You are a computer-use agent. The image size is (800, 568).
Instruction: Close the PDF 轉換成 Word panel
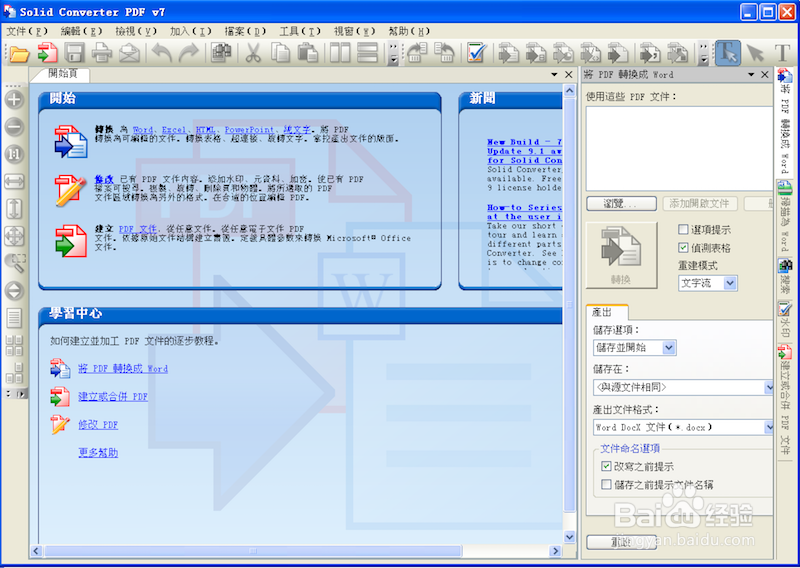tap(764, 75)
